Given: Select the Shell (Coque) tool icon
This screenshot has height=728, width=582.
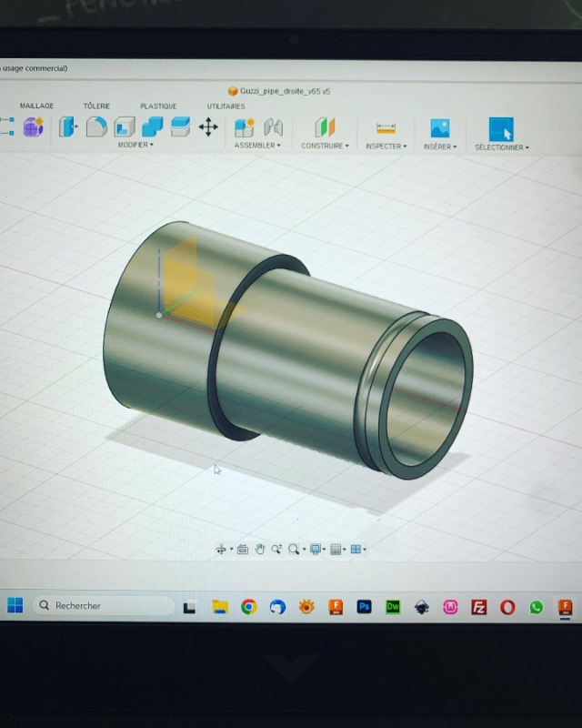Looking at the screenshot, I should [125, 127].
